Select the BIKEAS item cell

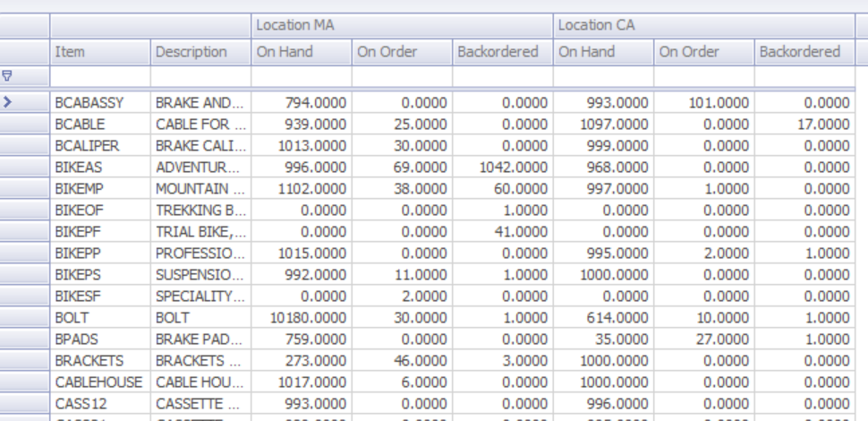coord(100,168)
